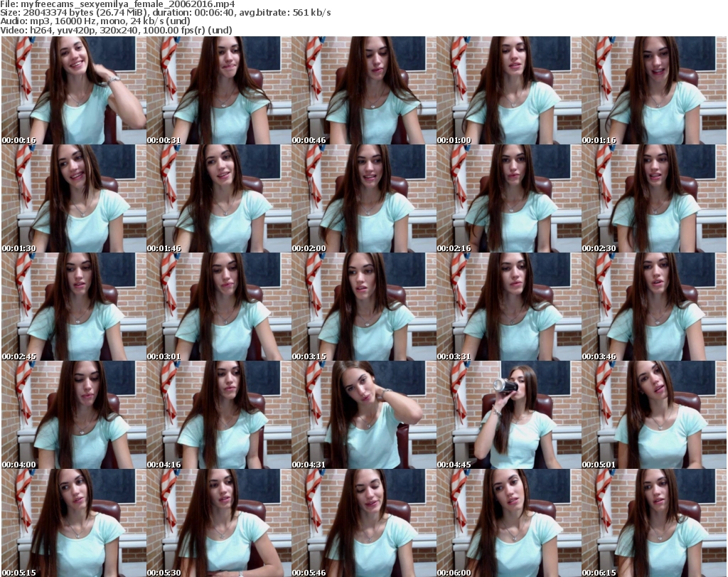Image resolution: width=728 pixels, height=577 pixels.
Task: Select the thumbnail stamped 00:00:16
Action: coord(74,90)
